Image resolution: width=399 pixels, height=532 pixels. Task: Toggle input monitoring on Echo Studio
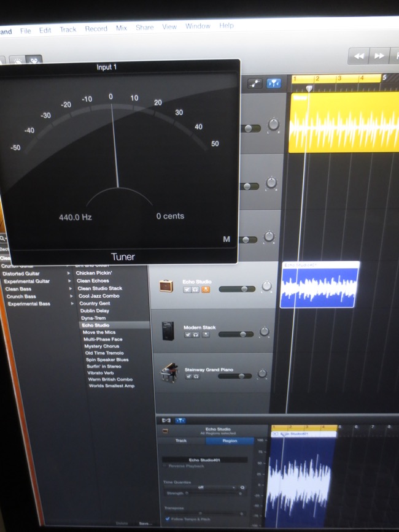[x=206, y=290]
